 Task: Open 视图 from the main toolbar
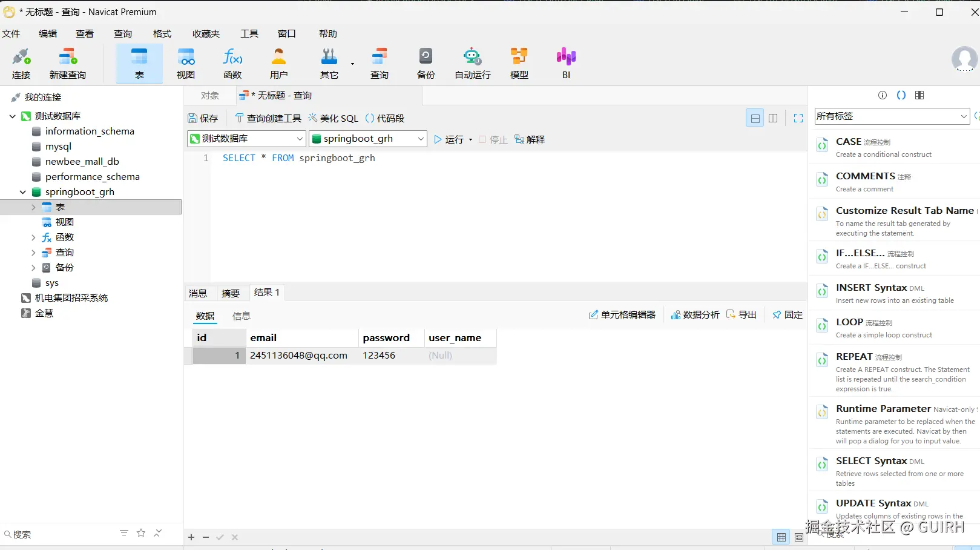coord(186,63)
